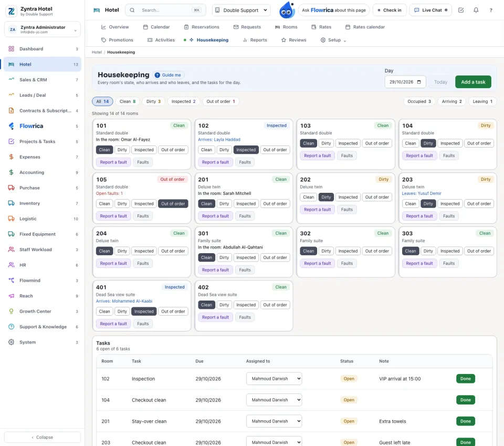Go to the Promotions tab
This screenshot has height=446, width=504.
[x=117, y=40]
